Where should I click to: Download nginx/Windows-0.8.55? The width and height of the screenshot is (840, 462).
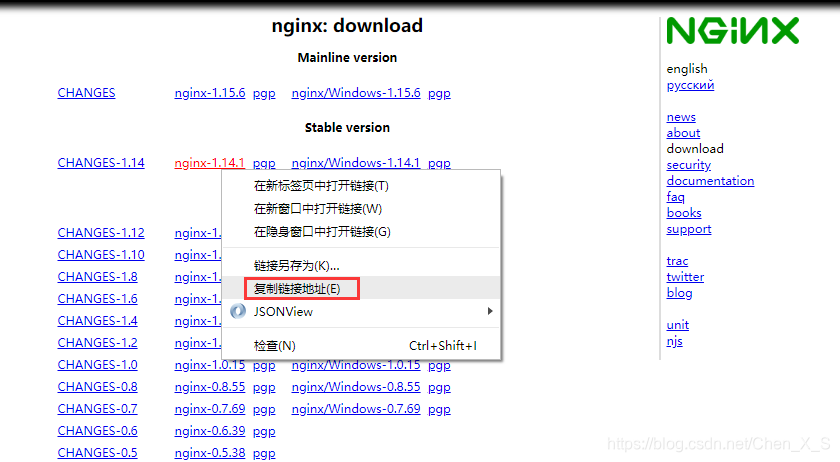click(x=356, y=387)
